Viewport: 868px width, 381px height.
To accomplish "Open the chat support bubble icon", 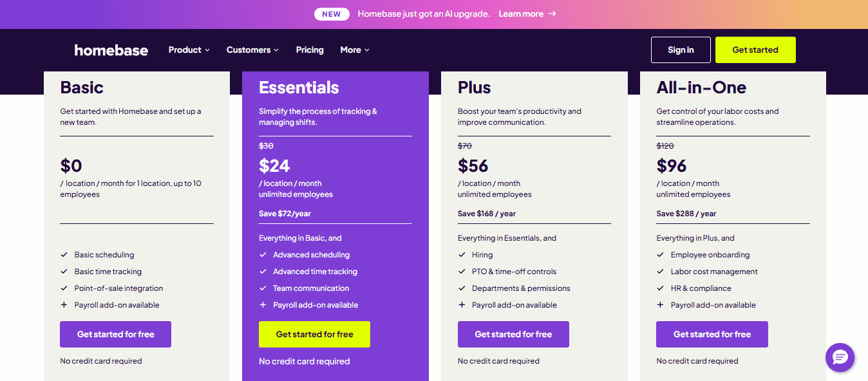I will [840, 357].
